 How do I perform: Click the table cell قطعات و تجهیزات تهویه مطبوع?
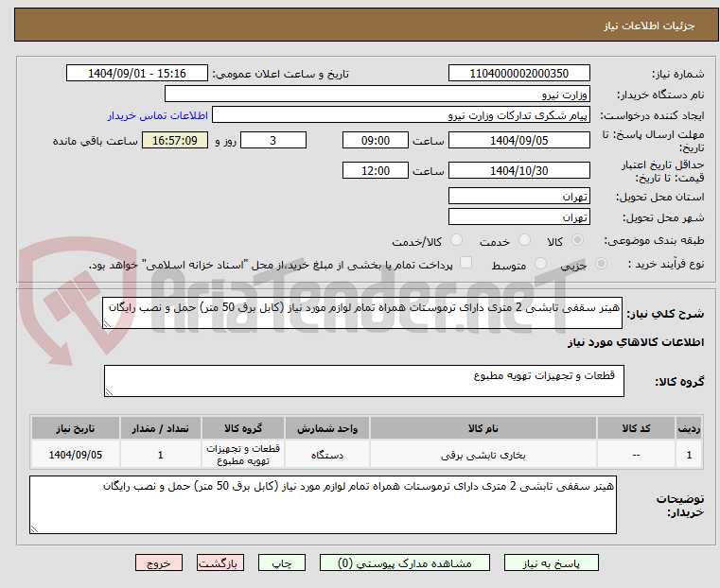coord(243,455)
